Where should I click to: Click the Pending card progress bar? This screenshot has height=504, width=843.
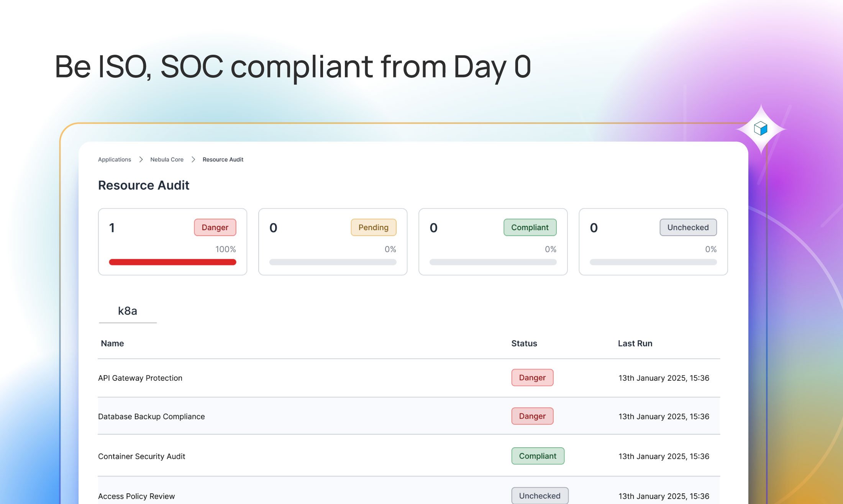coord(333,262)
